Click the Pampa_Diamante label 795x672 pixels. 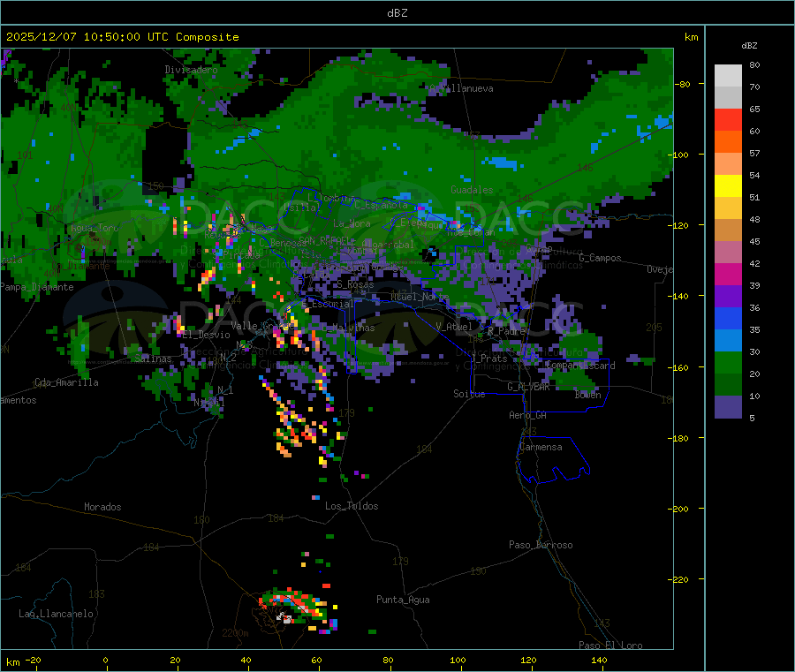point(36,287)
